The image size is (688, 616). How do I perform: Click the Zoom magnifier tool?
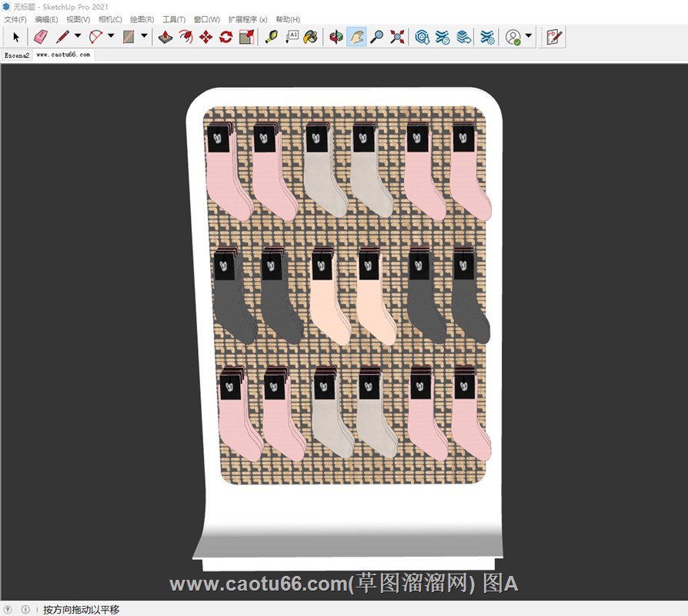click(376, 36)
